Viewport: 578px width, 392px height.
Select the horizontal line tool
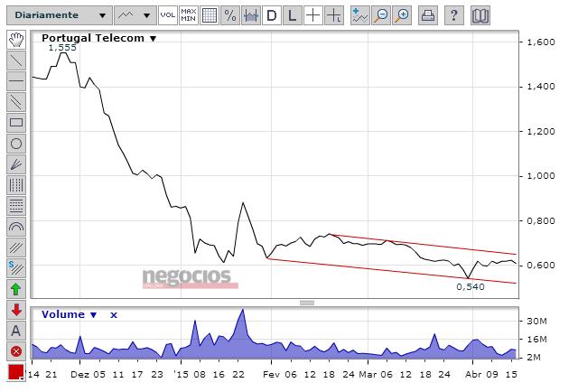tap(16, 81)
